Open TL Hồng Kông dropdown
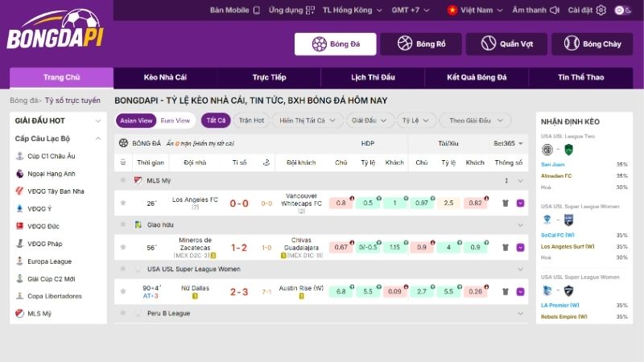644x362 pixels. click(x=352, y=10)
